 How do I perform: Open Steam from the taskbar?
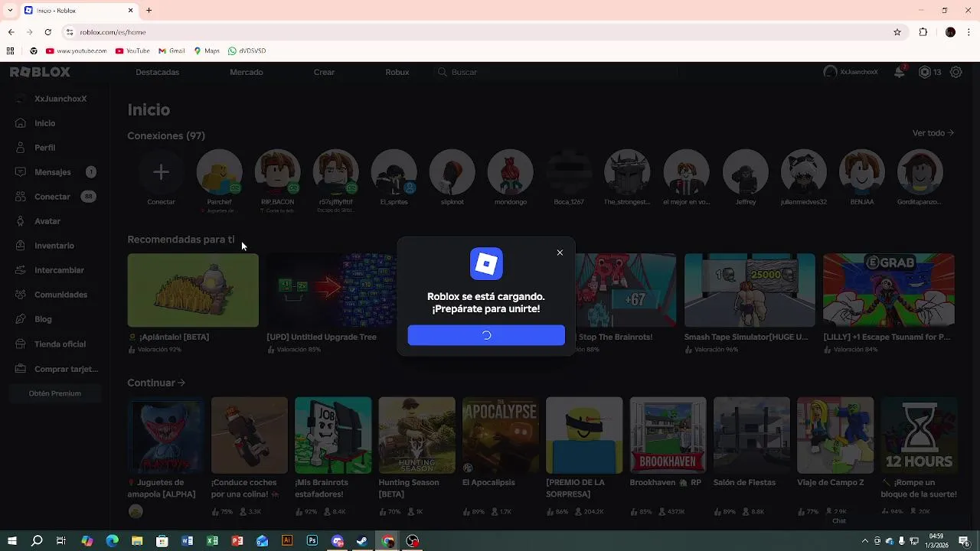[362, 541]
